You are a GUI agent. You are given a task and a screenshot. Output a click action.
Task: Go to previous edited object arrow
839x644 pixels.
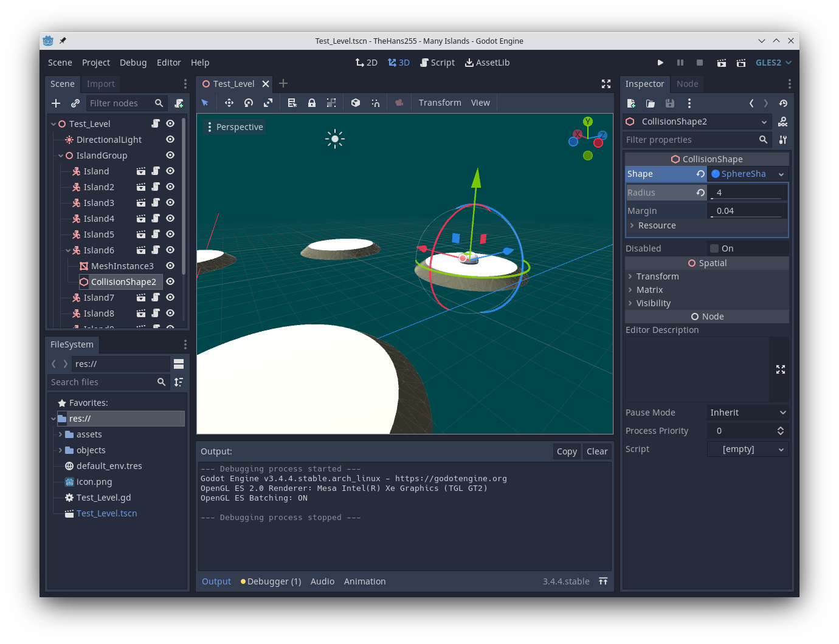tap(751, 103)
